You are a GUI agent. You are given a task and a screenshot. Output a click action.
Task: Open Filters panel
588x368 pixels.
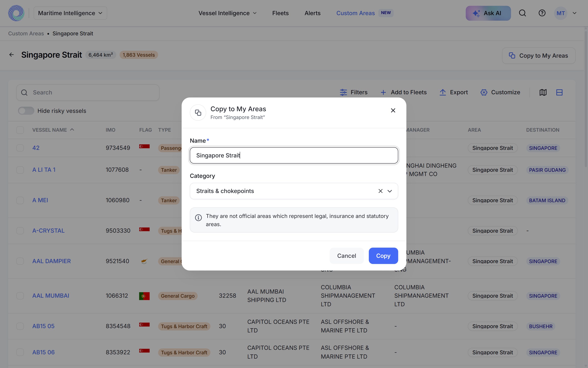(x=354, y=92)
